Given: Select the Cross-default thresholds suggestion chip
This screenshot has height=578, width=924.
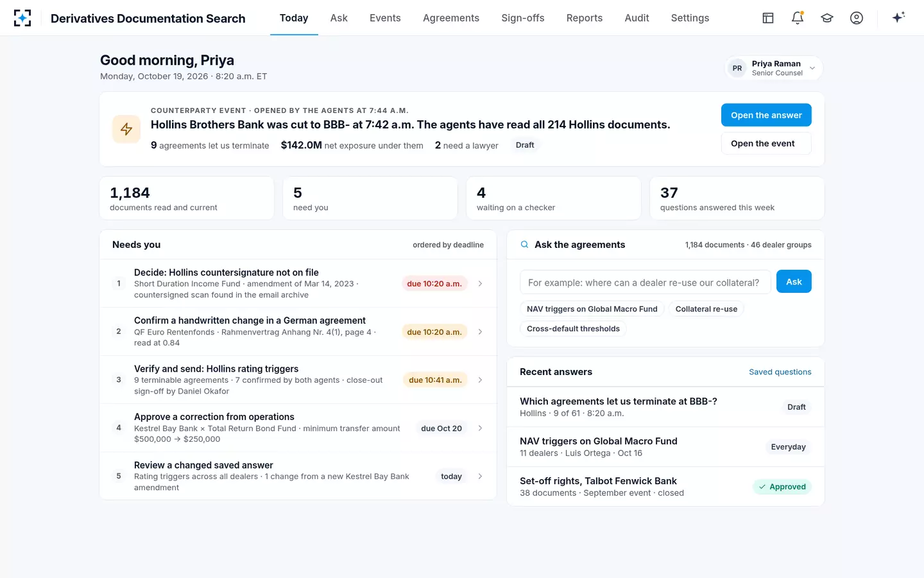Looking at the screenshot, I should [573, 329].
